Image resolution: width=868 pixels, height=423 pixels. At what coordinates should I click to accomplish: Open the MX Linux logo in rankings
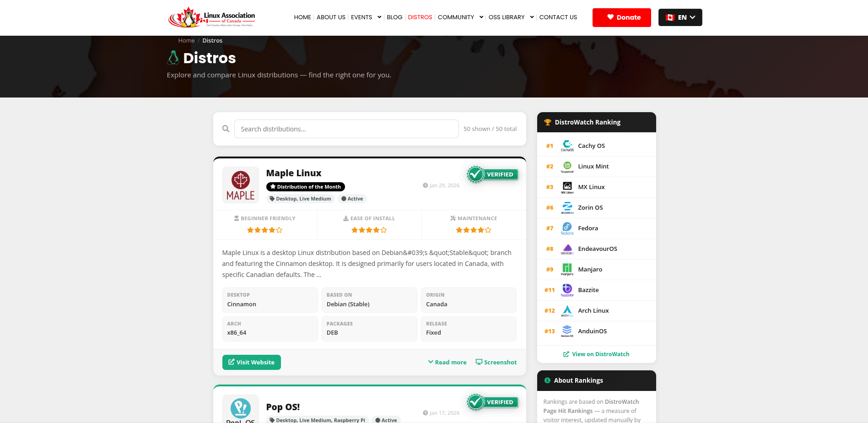click(567, 187)
